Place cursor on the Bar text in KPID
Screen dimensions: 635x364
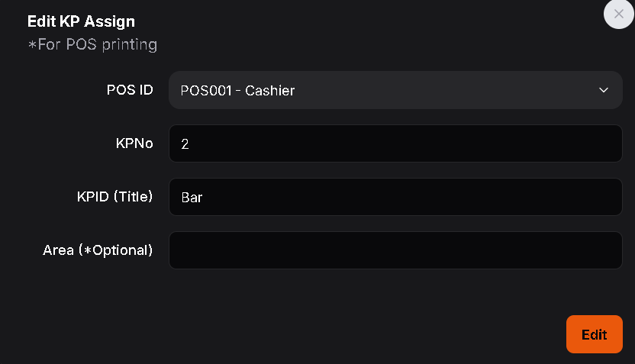point(192,198)
